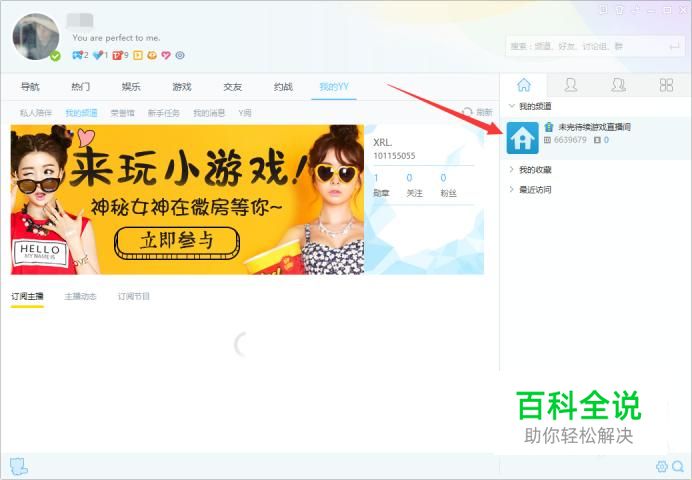
Task: Open the 新手任务 sub-tab
Action: click(164, 113)
